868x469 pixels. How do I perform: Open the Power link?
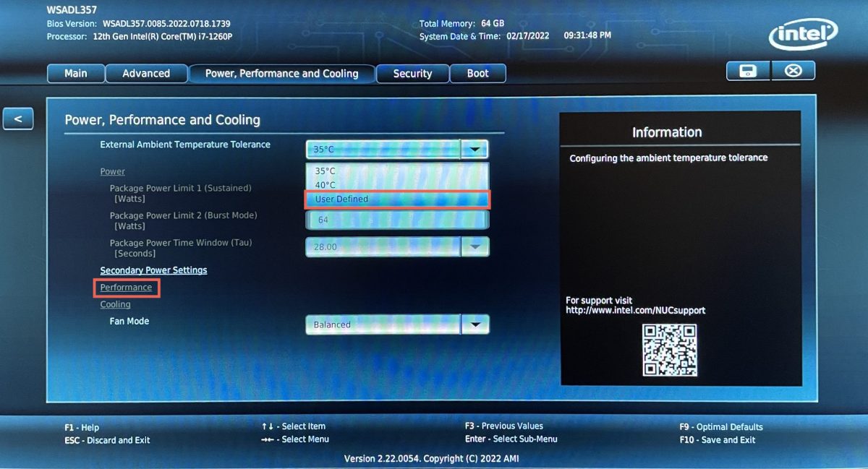(x=113, y=171)
